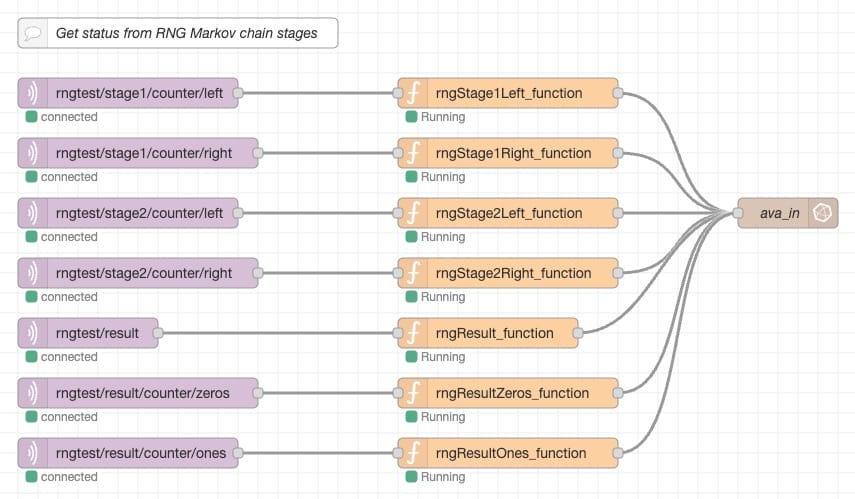This screenshot has width=855, height=499.
Task: Click the function icon of rngStage1Right_function
Action: 414,153
